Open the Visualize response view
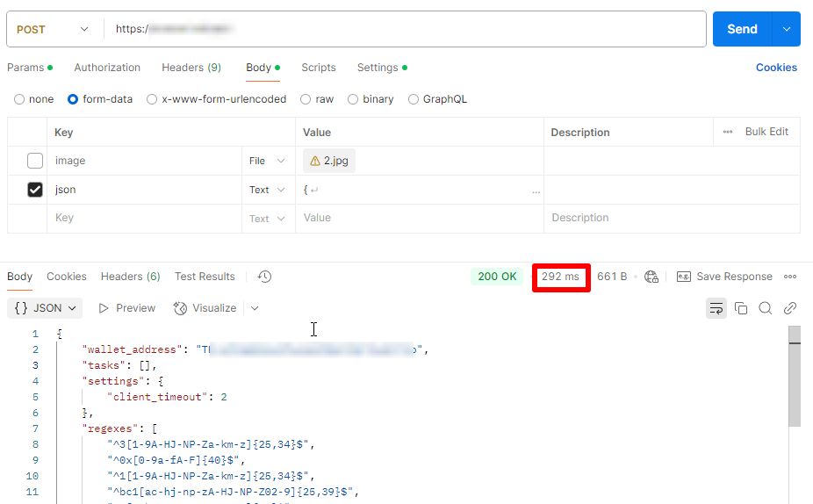Screen dimensions: 813x504 (205, 308)
